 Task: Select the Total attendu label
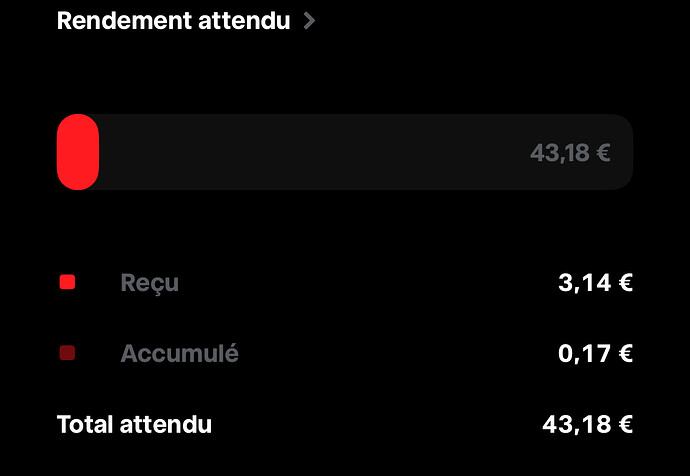[134, 425]
